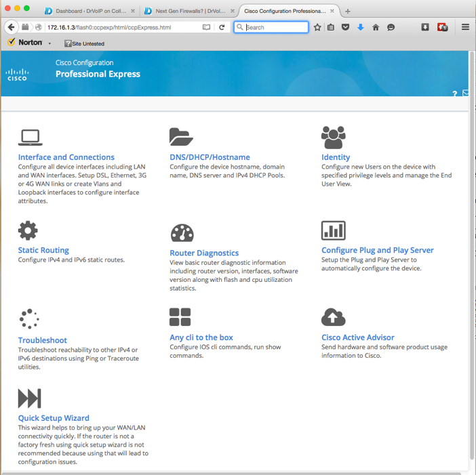Click the browser Search input field
476x475 pixels.
tap(271, 27)
